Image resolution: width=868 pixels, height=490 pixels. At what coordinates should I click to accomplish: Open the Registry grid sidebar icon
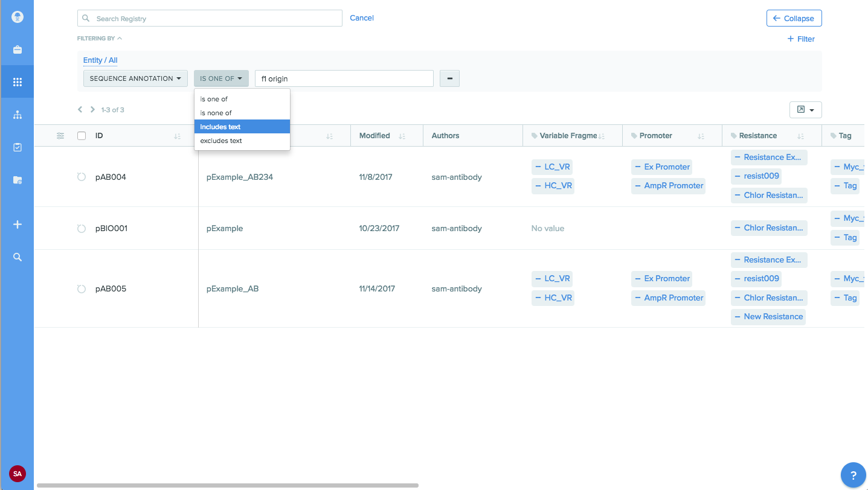click(18, 82)
